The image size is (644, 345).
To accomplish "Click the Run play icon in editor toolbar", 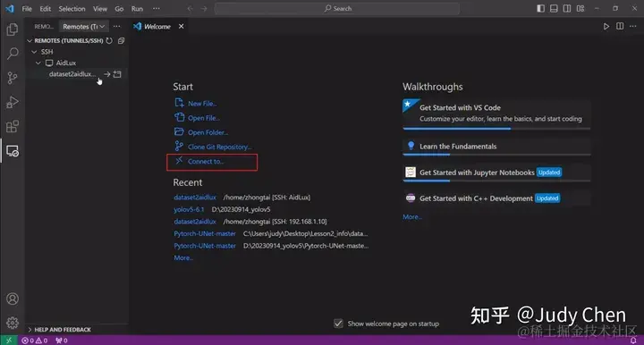I will (606, 26).
